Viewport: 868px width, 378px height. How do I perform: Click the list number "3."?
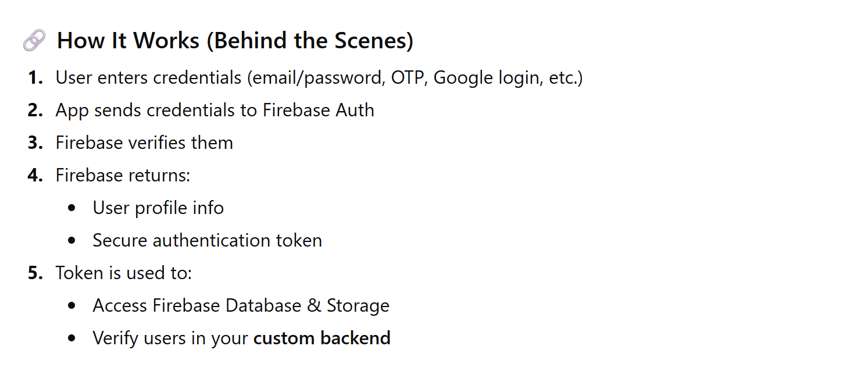(x=35, y=143)
